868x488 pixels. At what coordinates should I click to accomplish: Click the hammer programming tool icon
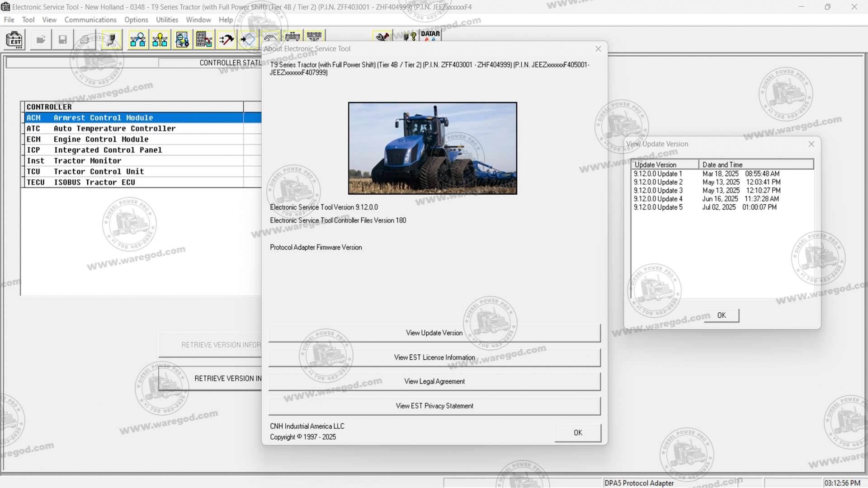point(226,40)
